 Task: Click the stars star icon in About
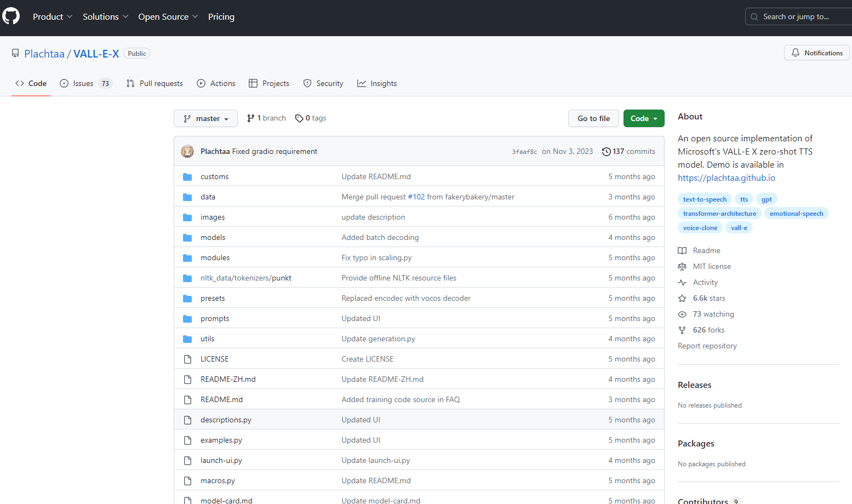pyautogui.click(x=682, y=298)
